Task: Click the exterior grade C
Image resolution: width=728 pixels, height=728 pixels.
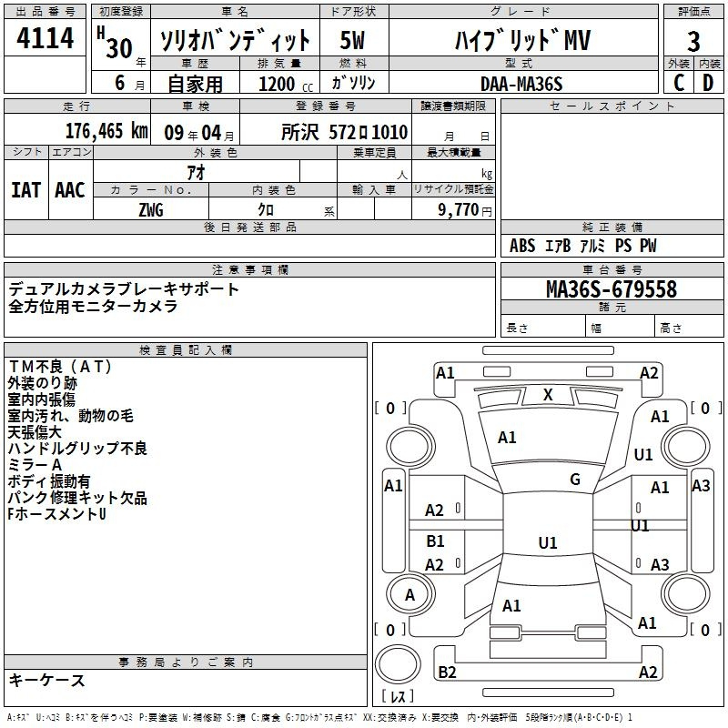Action: [678, 82]
